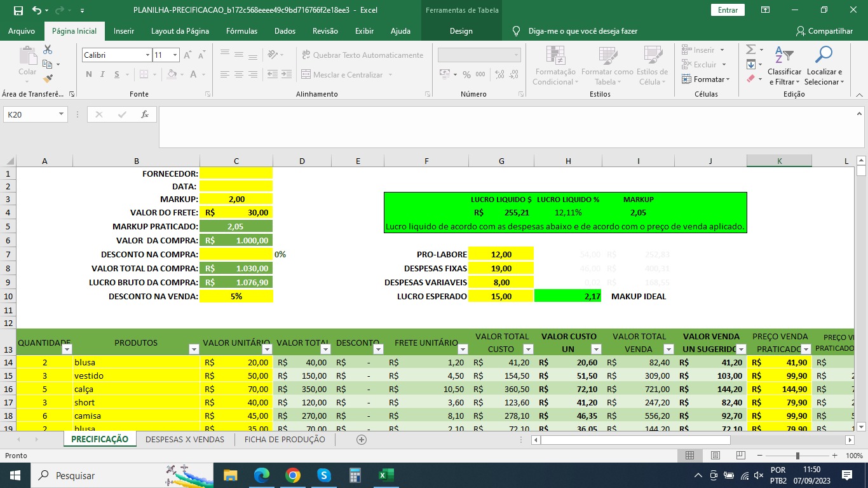The image size is (868, 488).
Task: Open filter dropdown for FRETE UNITÁRIO column
Action: click(x=463, y=349)
